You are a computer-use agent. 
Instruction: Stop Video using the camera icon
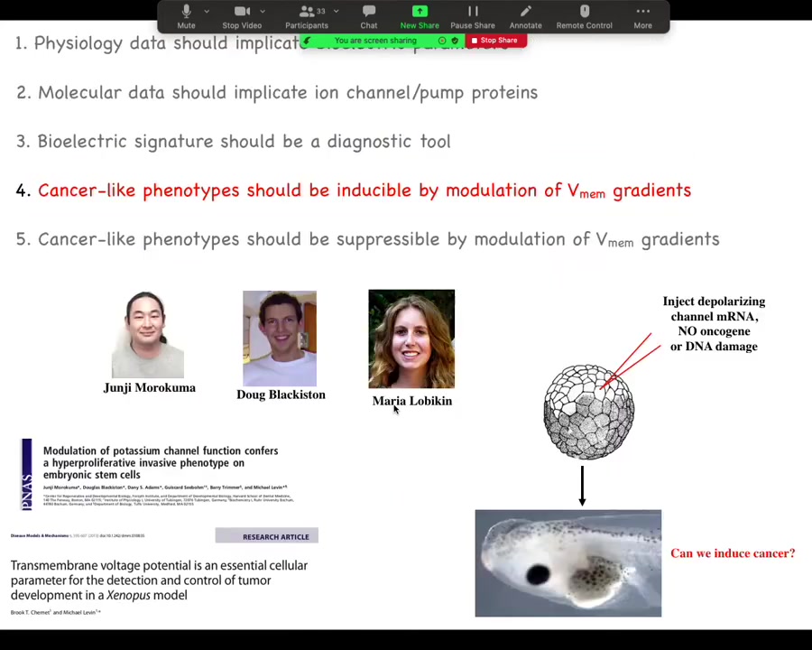242,16
